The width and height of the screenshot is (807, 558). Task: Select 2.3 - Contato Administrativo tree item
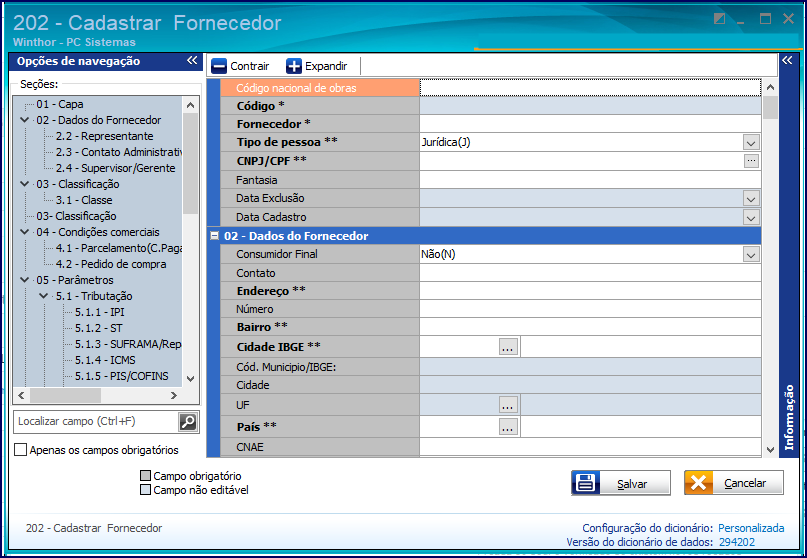click(118, 152)
